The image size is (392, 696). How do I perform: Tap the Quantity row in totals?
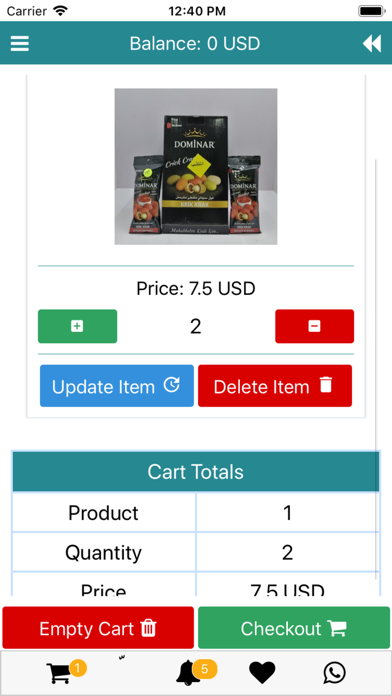[196, 553]
